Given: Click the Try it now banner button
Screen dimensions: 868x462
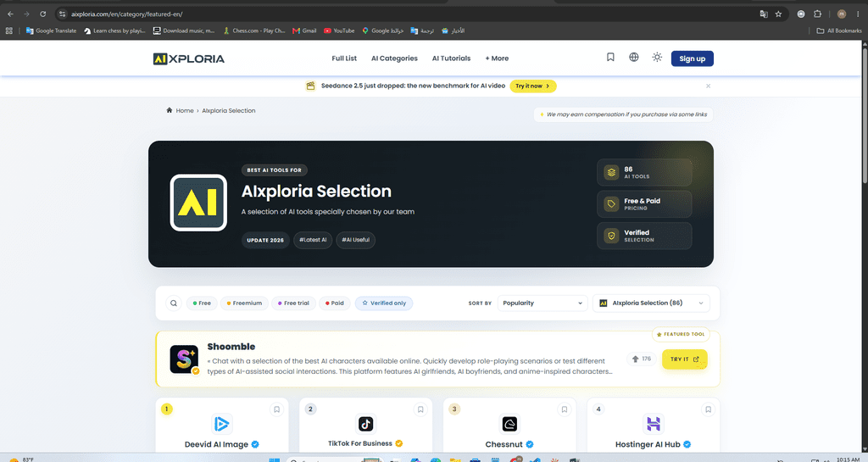Looking at the screenshot, I should tap(532, 86).
